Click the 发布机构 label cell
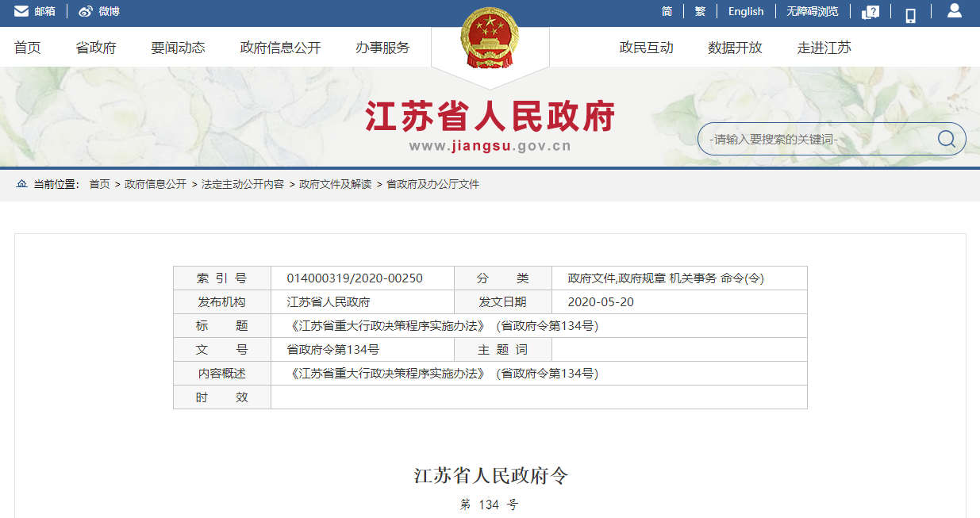This screenshot has width=980, height=518. [x=222, y=302]
